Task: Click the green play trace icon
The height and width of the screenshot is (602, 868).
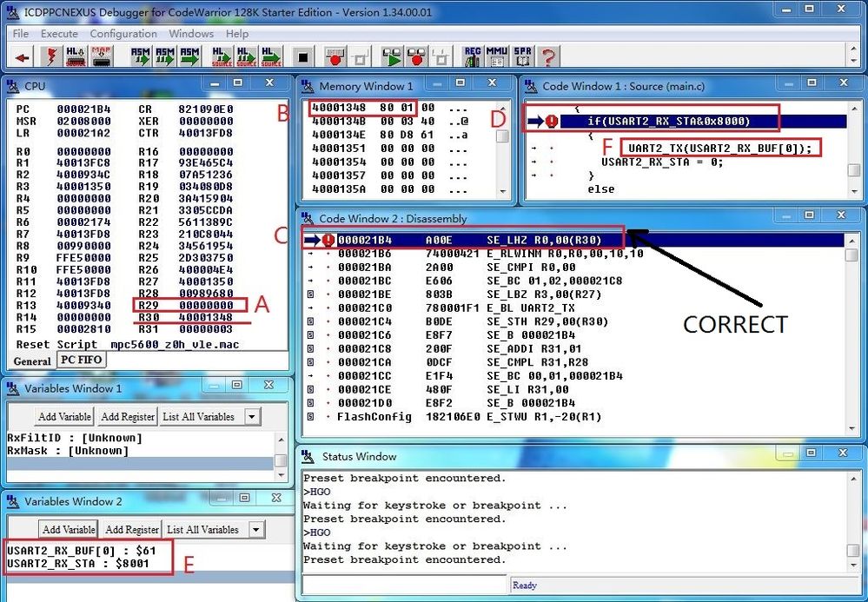Action: pyautogui.click(x=393, y=57)
